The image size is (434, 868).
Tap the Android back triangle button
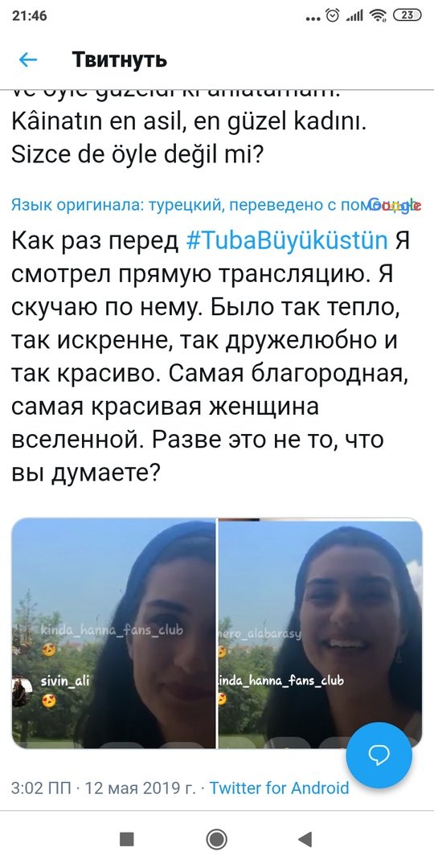[x=305, y=839]
